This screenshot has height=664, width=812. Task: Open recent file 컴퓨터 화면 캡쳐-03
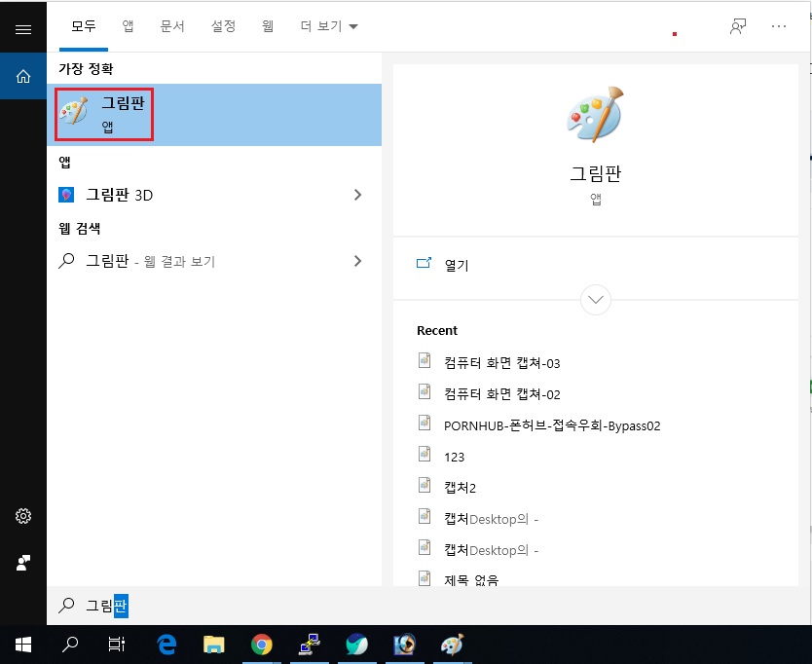pyautogui.click(x=501, y=363)
